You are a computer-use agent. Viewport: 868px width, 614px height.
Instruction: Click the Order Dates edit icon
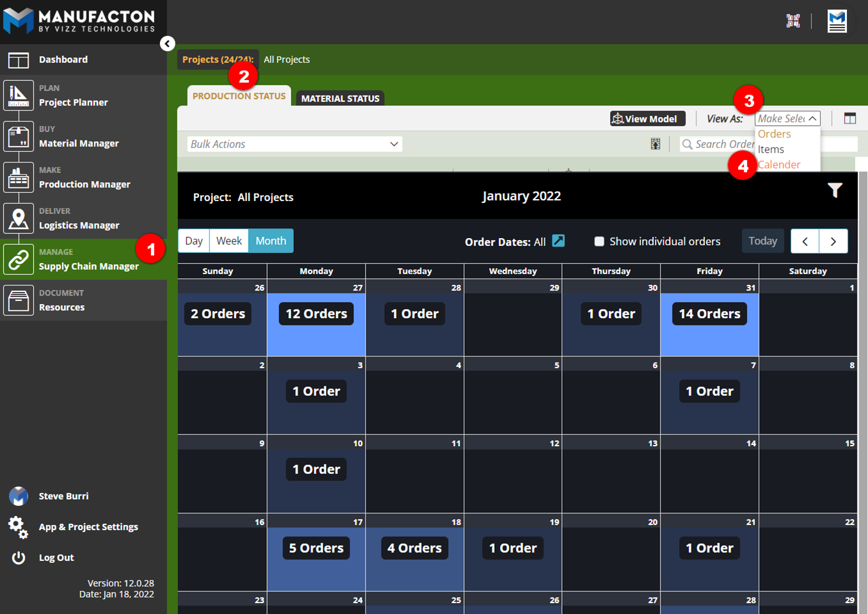coord(558,241)
